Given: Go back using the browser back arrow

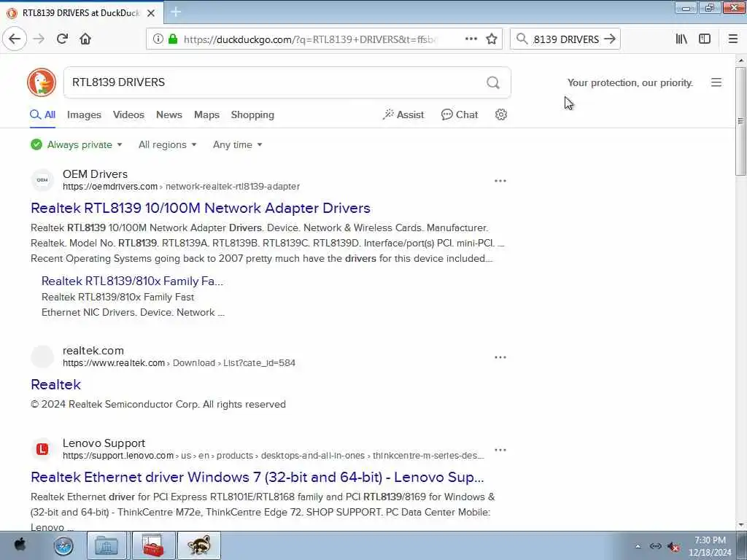Looking at the screenshot, I should pos(15,39).
